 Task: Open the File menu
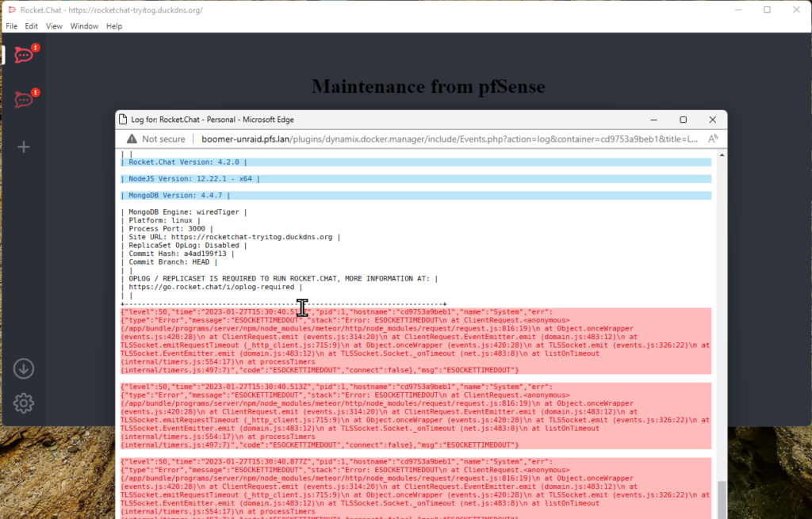pos(11,26)
